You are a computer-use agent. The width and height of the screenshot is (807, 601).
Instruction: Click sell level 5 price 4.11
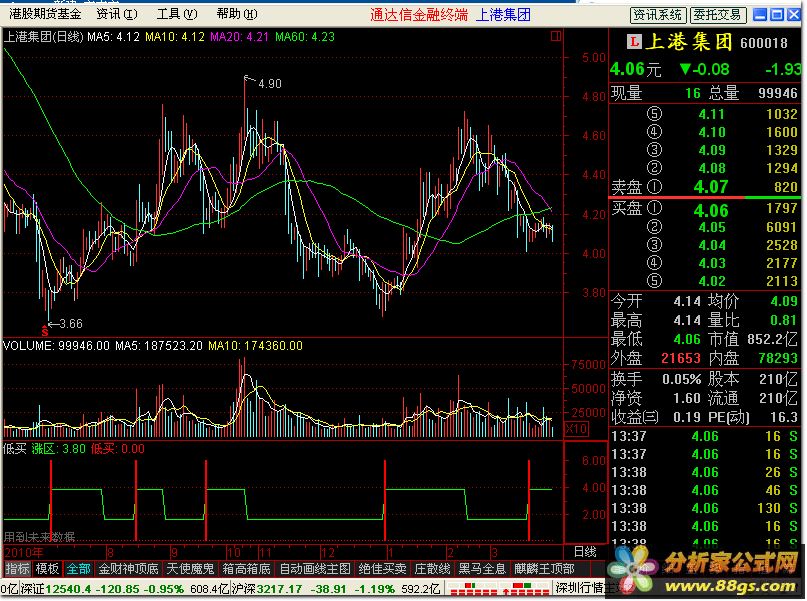pos(711,114)
